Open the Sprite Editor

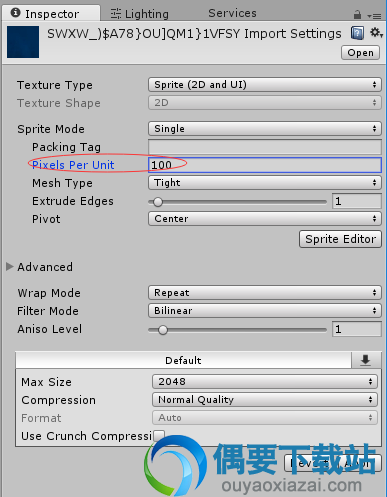(x=340, y=239)
